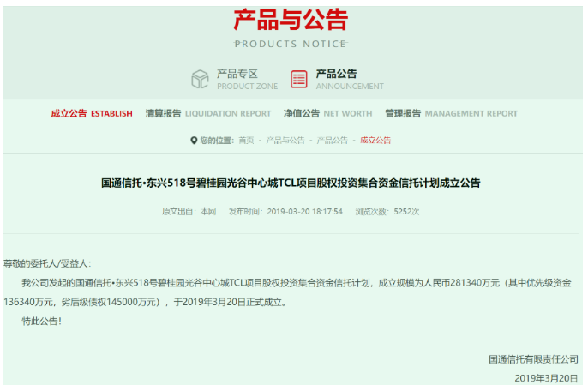Go to 产品公告 breadcrumb link
This screenshot has height=391, width=588.
pyautogui.click(x=333, y=141)
